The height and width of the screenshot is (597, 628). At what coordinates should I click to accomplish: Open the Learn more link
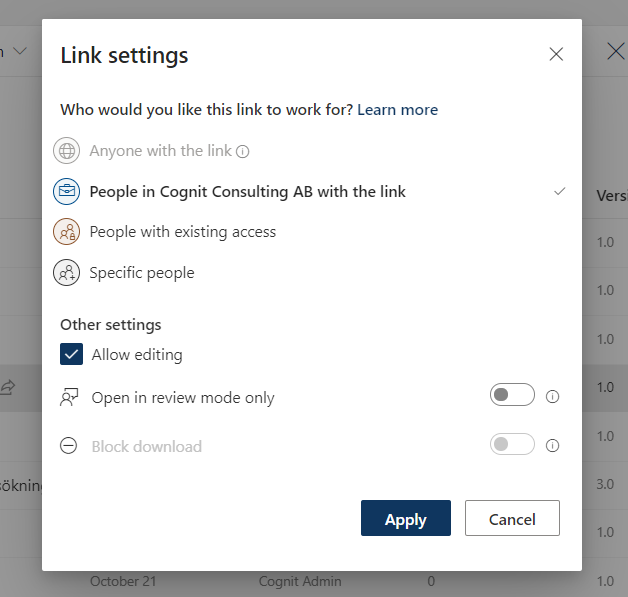tap(397, 110)
